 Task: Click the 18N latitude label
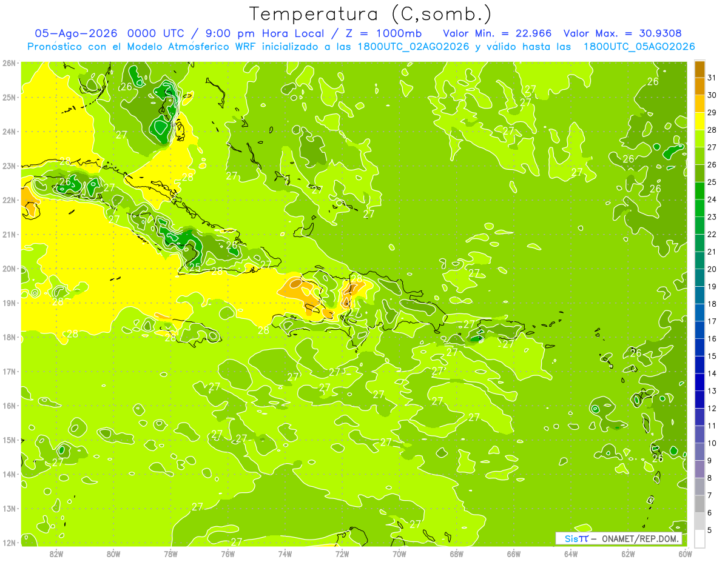click(9, 337)
